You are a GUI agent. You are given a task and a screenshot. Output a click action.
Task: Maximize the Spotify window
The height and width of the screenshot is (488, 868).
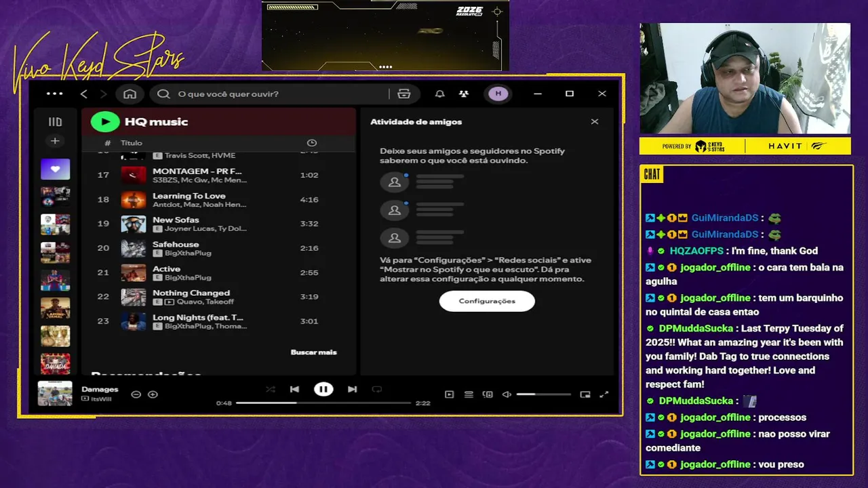click(x=570, y=94)
